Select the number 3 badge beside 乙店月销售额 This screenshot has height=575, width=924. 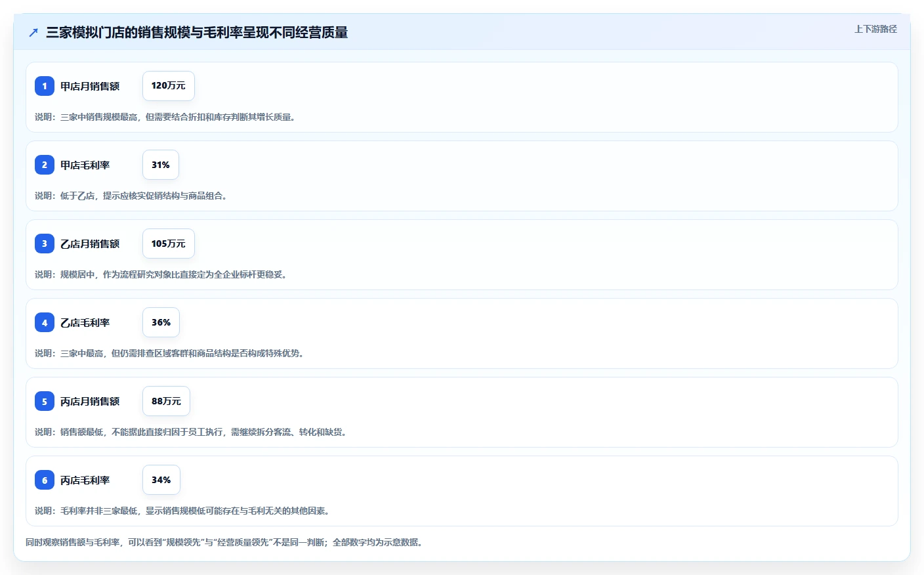pos(45,244)
